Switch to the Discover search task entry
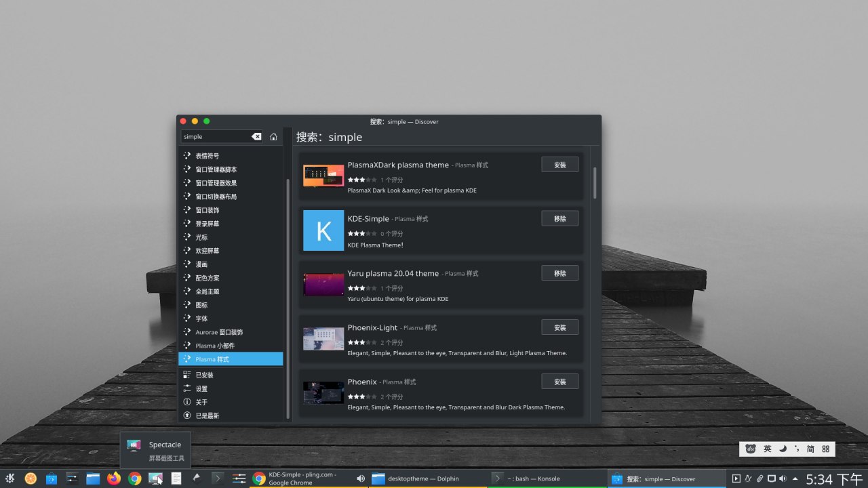The image size is (868, 488). (667, 479)
